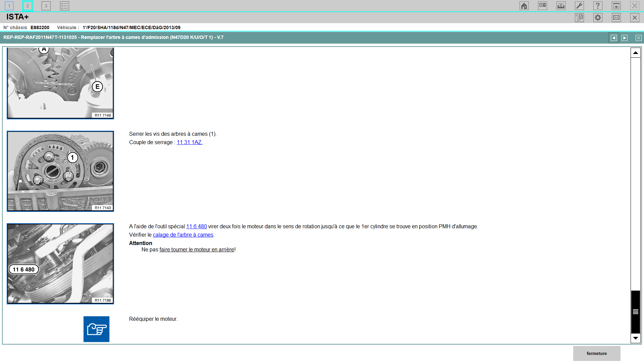Click the wrench service tool icon
This screenshot has height=362, width=644.
[x=579, y=6]
